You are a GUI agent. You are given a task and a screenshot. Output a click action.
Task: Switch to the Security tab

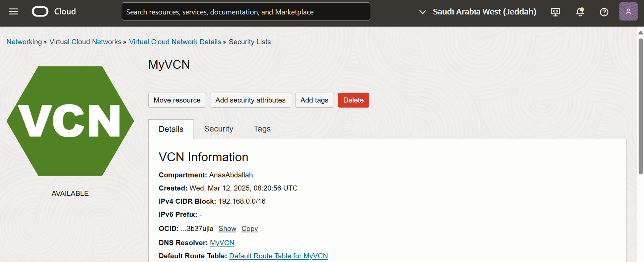(219, 129)
